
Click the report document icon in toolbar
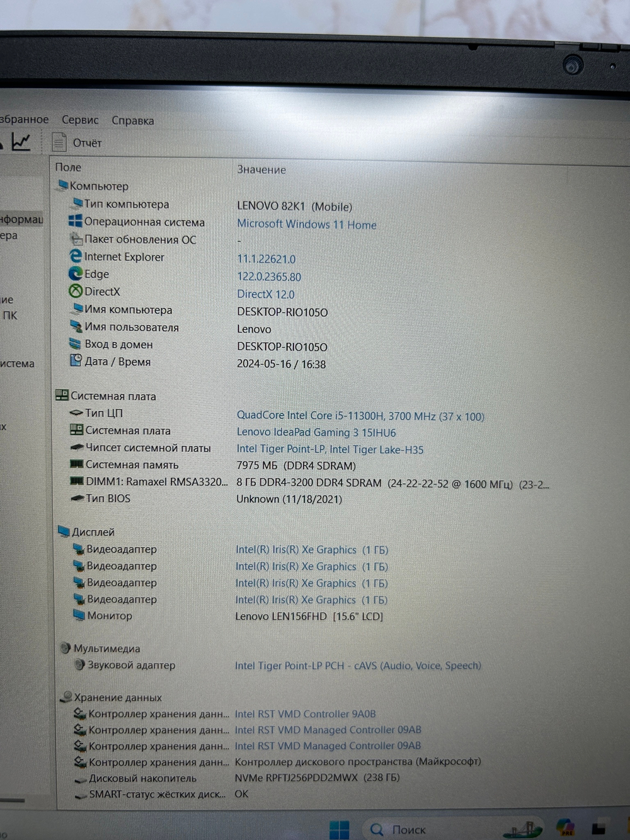click(x=59, y=142)
